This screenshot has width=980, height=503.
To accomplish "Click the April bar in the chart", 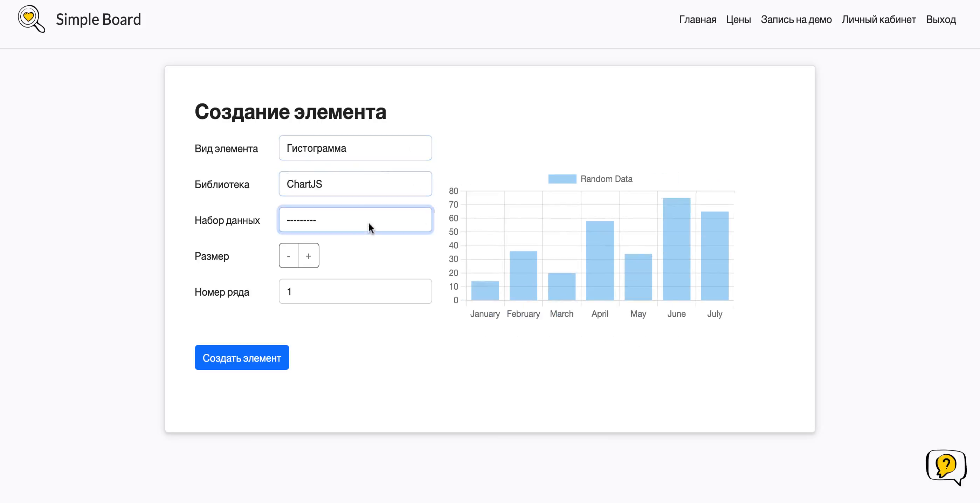I will tap(600, 261).
